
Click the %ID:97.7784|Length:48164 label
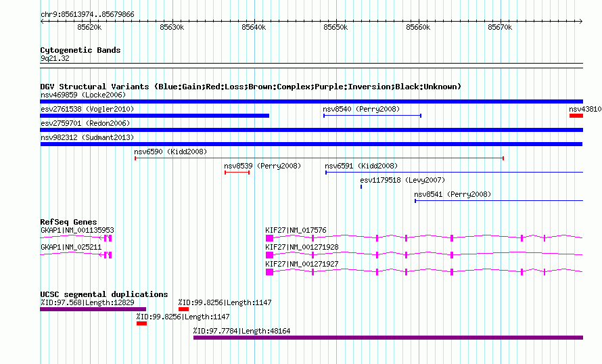pyautogui.click(x=242, y=331)
